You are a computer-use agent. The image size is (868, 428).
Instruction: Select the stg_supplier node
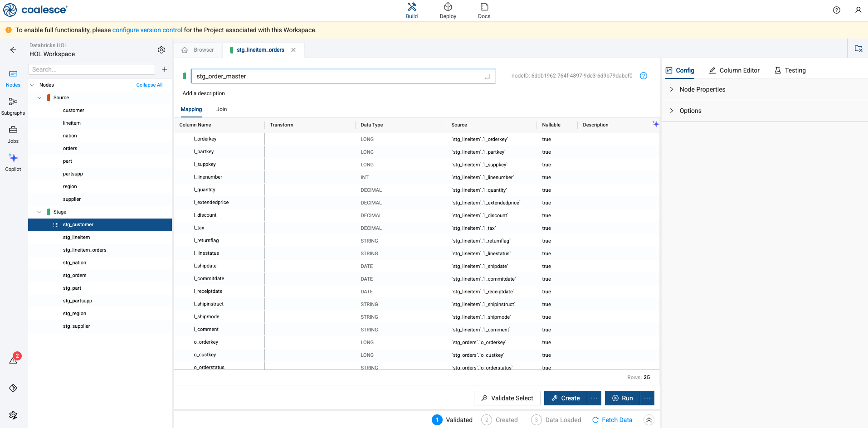tap(100, 326)
